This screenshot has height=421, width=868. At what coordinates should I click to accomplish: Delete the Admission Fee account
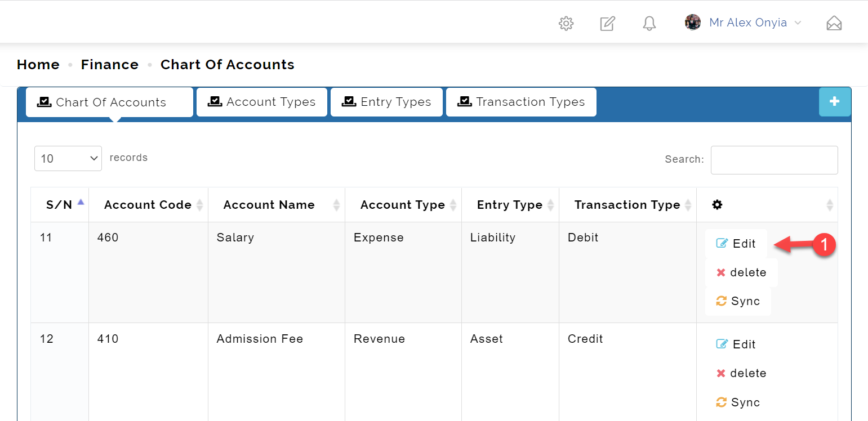741,373
